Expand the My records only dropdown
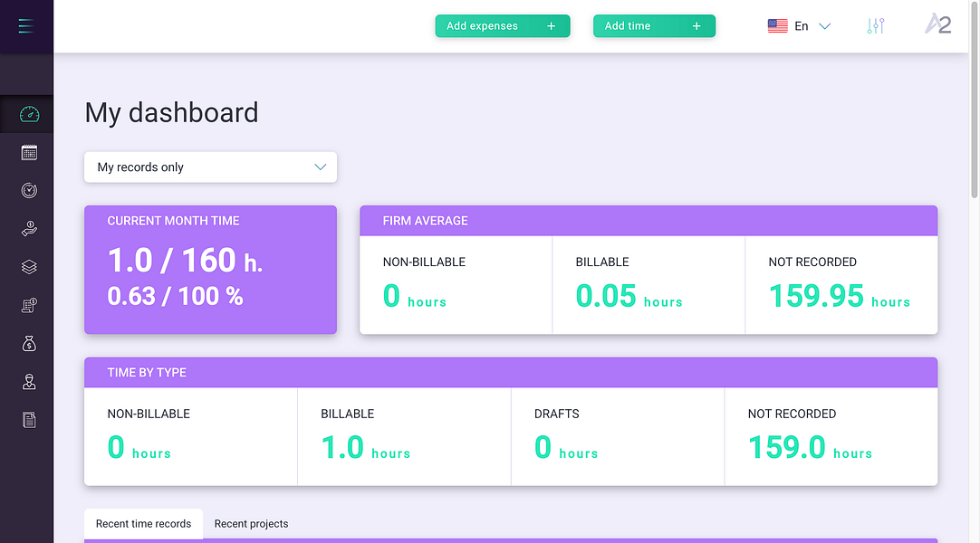Viewport: 980px width, 543px height. coord(211,167)
